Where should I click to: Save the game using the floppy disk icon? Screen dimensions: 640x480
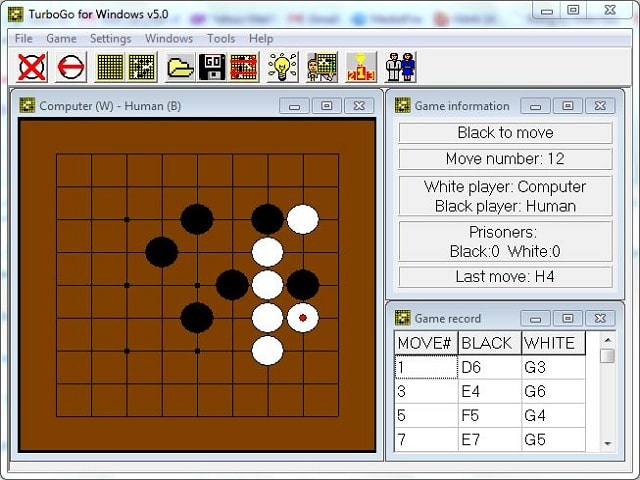pyautogui.click(x=212, y=67)
